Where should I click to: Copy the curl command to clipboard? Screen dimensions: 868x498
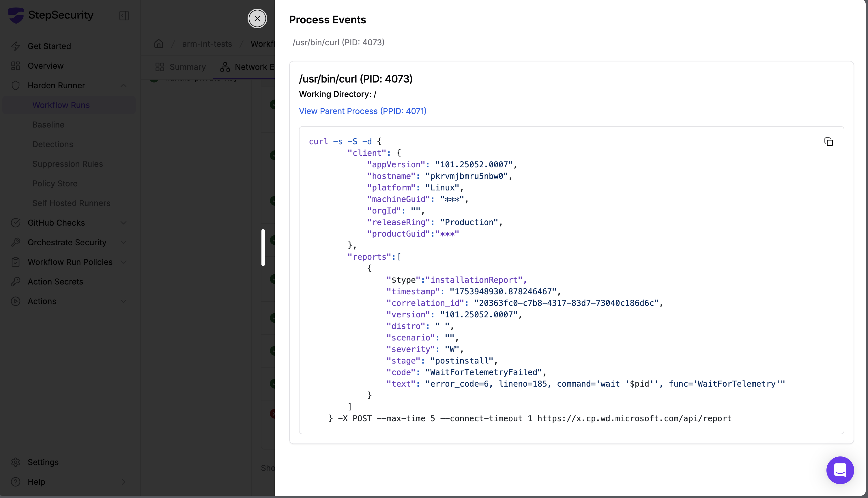(828, 142)
